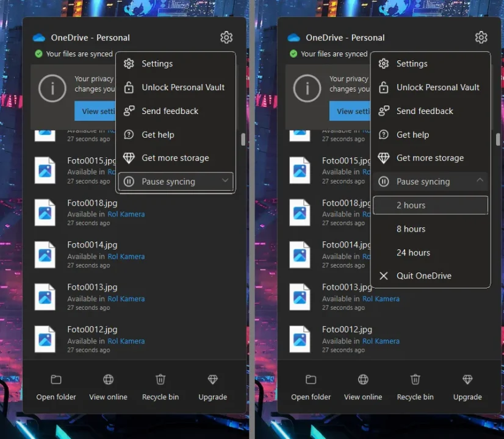Click the Upgrade diamond icon

tap(212, 379)
